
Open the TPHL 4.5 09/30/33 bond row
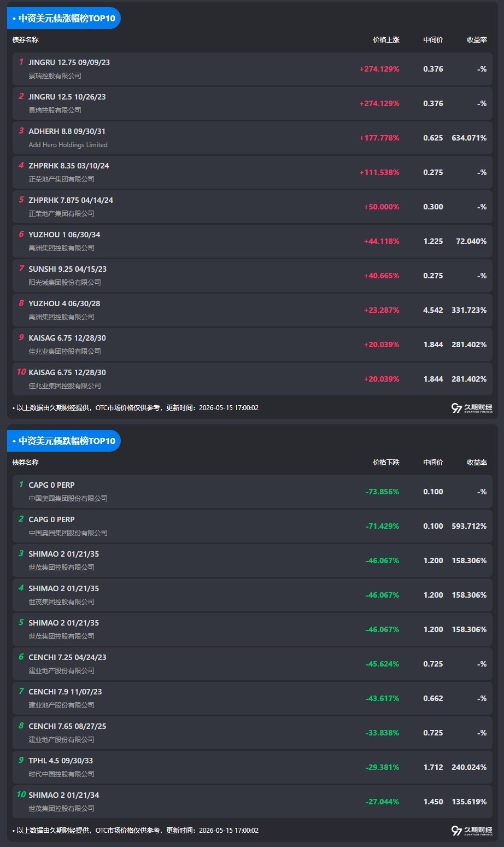pos(253,767)
